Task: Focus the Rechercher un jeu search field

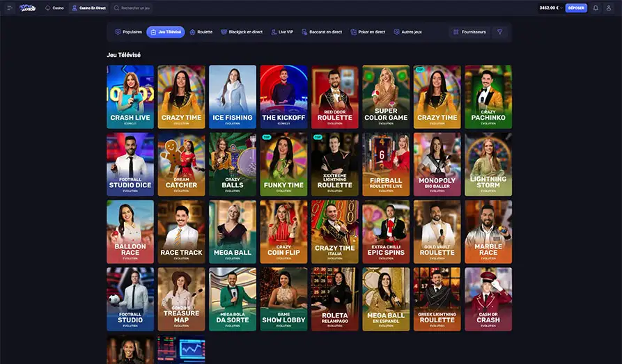Action: click(x=132, y=8)
